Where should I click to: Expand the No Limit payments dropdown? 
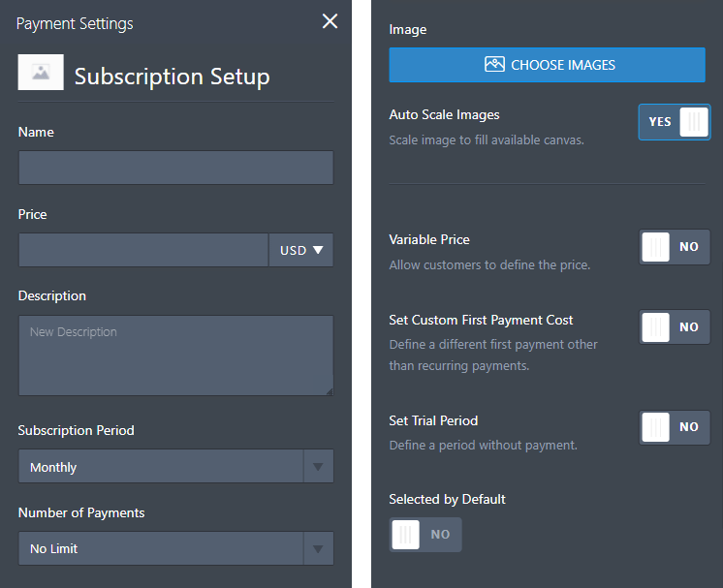(x=162, y=548)
